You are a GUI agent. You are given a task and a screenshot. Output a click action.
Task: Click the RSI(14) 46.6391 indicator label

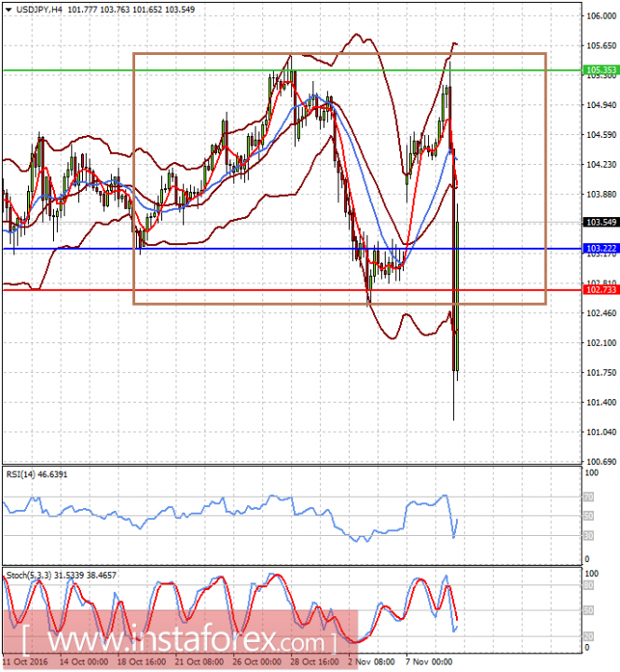pos(37,474)
